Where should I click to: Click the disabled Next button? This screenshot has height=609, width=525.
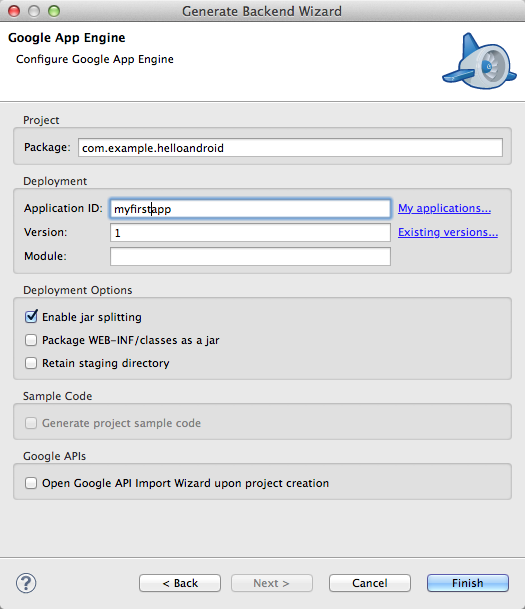tap(272, 583)
